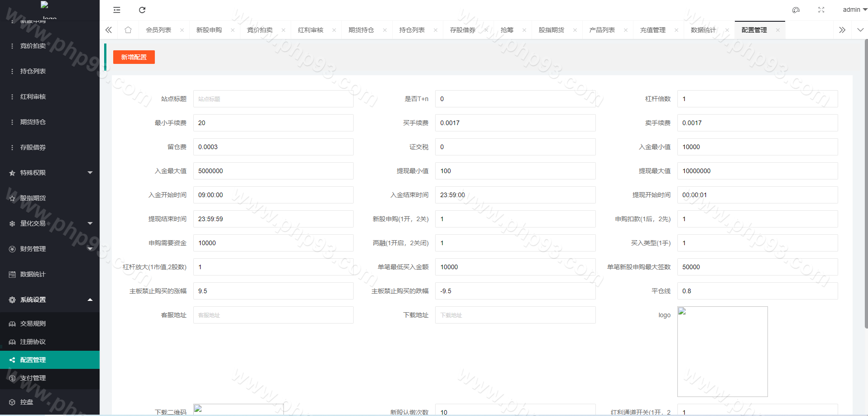Screen dimensions: 868x416
Task: Close the 配置管理 tab
Action: tap(778, 30)
